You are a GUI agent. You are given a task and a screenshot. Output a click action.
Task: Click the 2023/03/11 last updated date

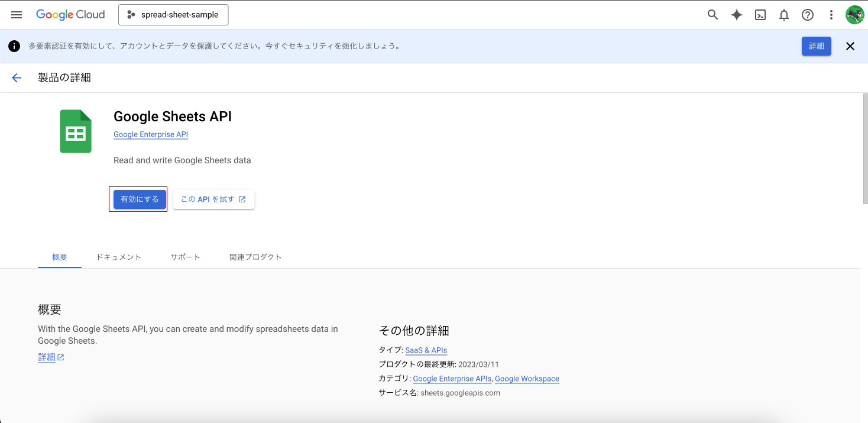click(x=478, y=364)
